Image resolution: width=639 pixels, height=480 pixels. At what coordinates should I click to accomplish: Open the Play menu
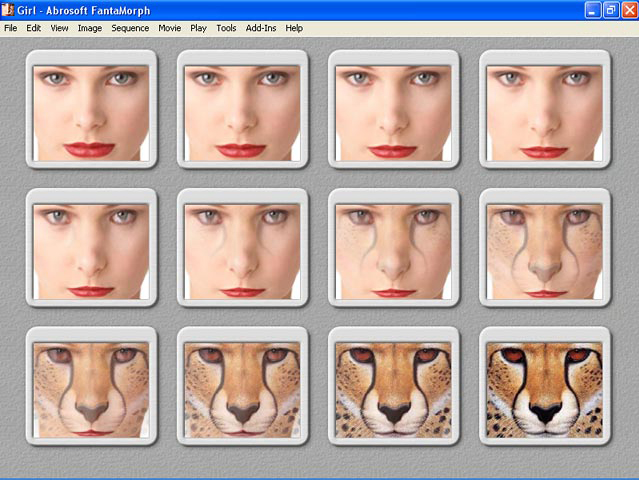tap(198, 28)
